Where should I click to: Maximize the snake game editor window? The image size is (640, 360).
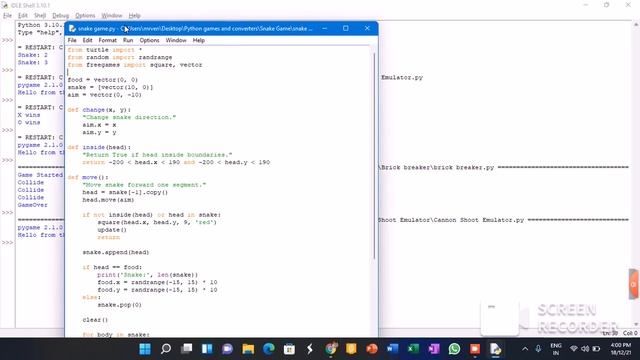[346, 29]
